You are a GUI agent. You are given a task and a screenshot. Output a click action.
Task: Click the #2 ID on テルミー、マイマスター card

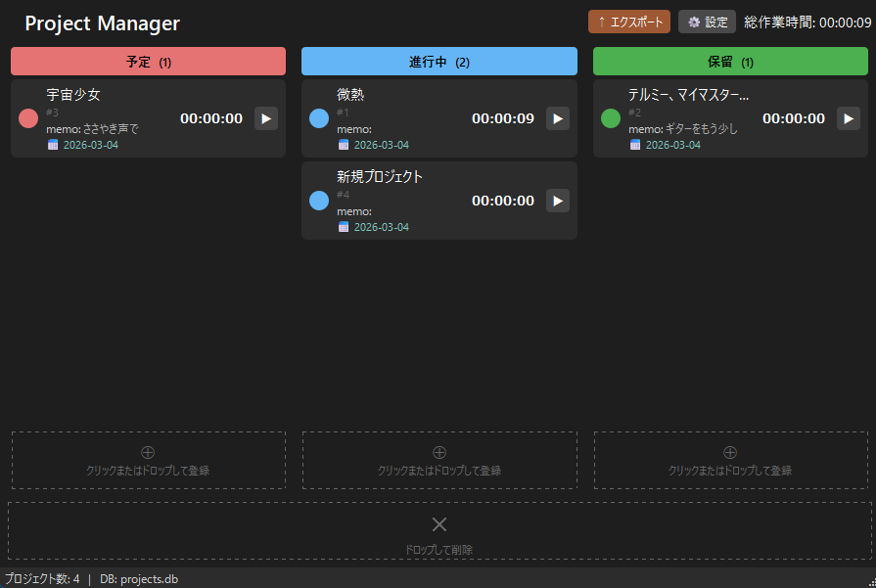(634, 113)
